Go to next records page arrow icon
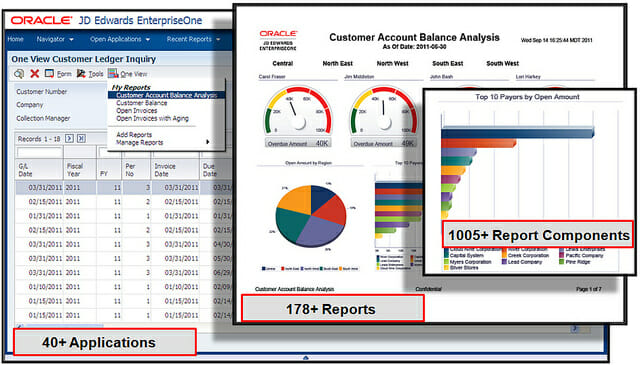 coord(69,138)
